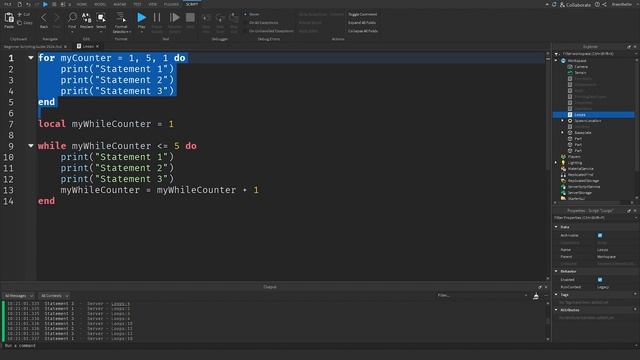Add a tag with Tags plus icon
640x360 pixels.
point(635,294)
